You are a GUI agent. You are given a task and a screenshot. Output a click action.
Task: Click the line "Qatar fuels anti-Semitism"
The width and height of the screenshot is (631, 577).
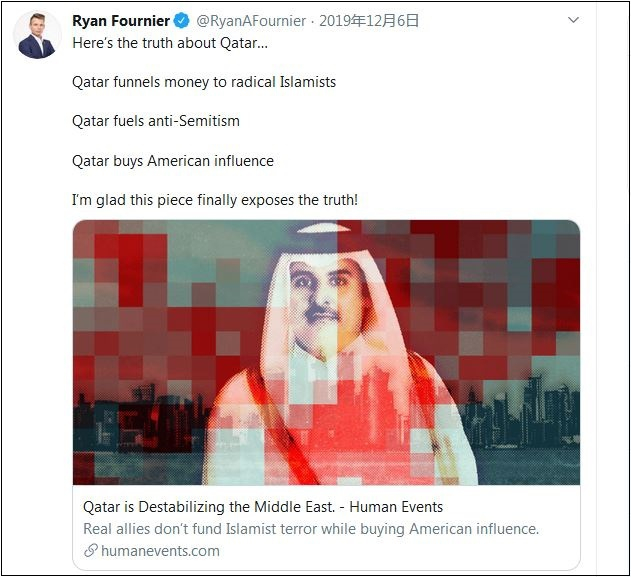pos(156,121)
